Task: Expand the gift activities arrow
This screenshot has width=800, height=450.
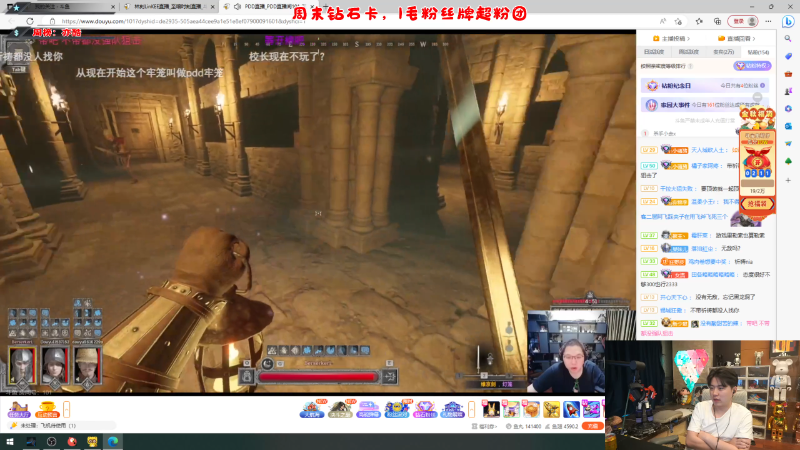Action: coord(471,409)
